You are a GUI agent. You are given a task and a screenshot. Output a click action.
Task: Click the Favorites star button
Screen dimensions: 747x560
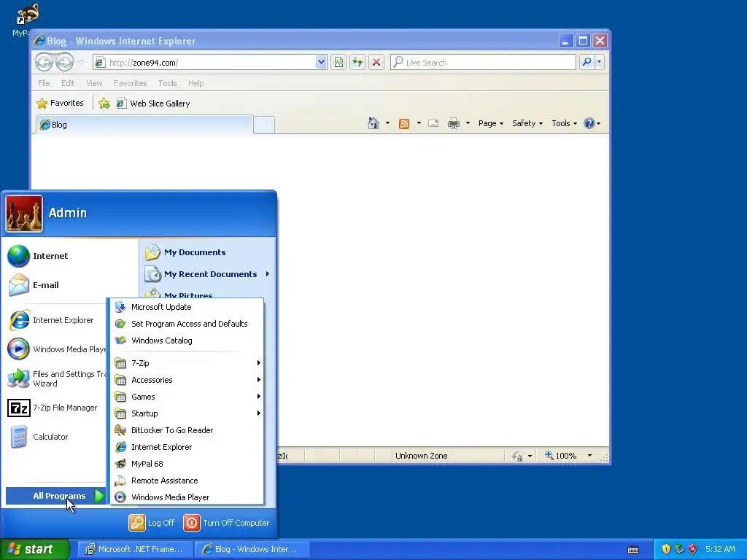pyautogui.click(x=60, y=103)
